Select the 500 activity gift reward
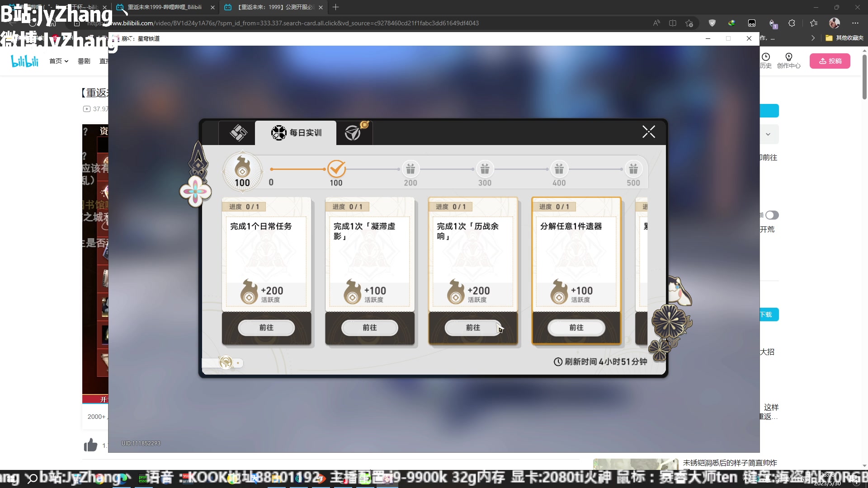Image resolution: width=868 pixels, height=488 pixels. click(x=633, y=169)
